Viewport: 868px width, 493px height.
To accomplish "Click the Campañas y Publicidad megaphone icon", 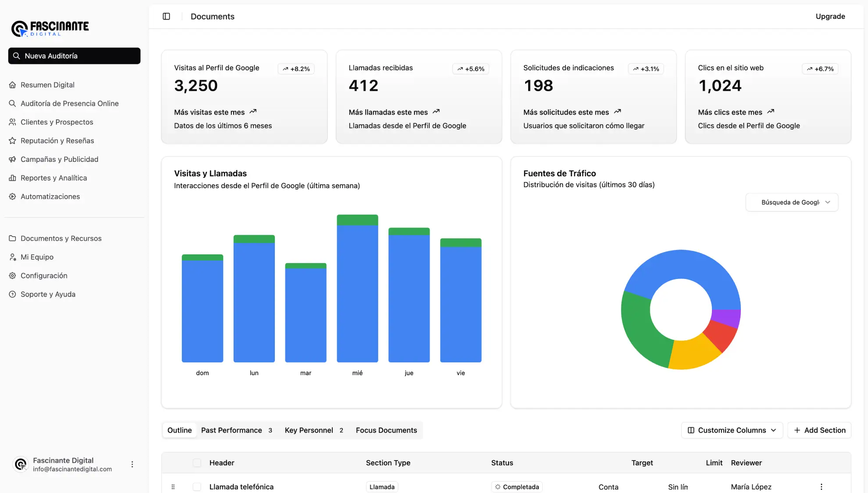I will click(13, 159).
